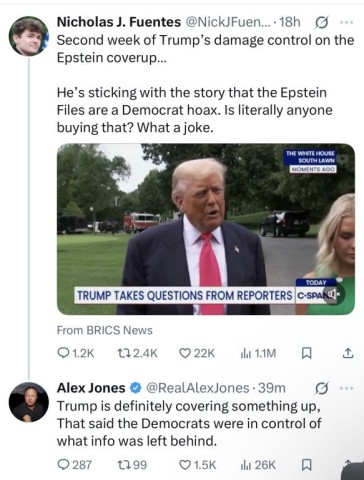Screen dimensions: 364x480
Task: Open the From BRICS News source link
Action: (x=105, y=330)
